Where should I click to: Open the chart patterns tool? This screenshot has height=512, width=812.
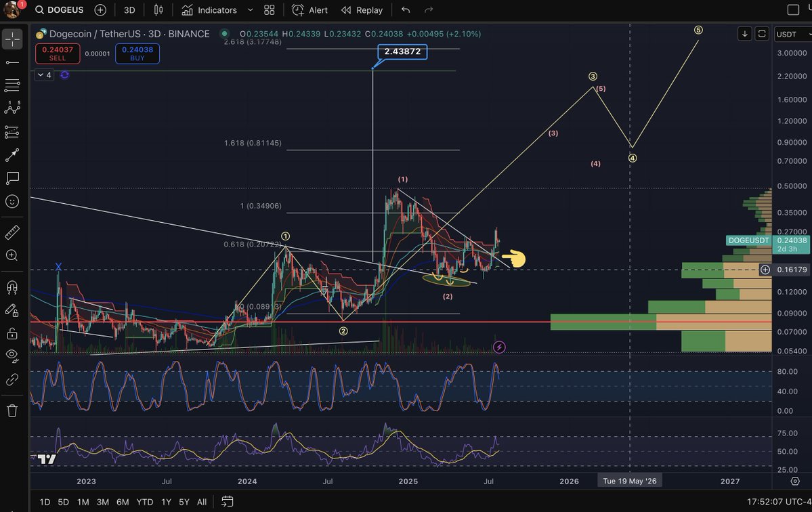point(12,108)
